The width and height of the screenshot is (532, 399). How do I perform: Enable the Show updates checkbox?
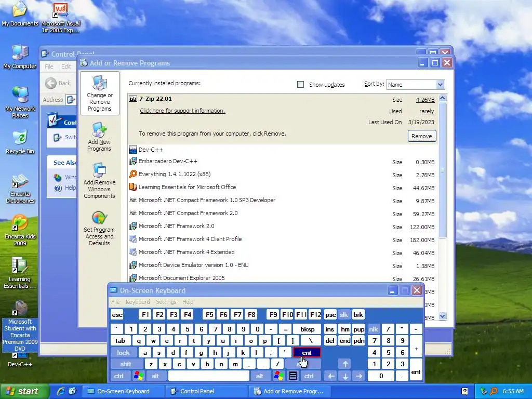(x=301, y=85)
